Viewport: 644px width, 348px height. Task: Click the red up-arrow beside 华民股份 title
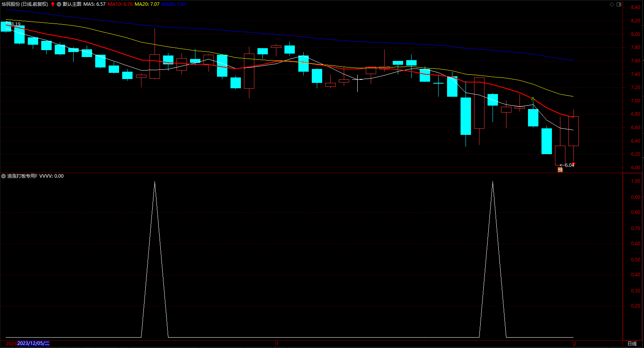53,4
